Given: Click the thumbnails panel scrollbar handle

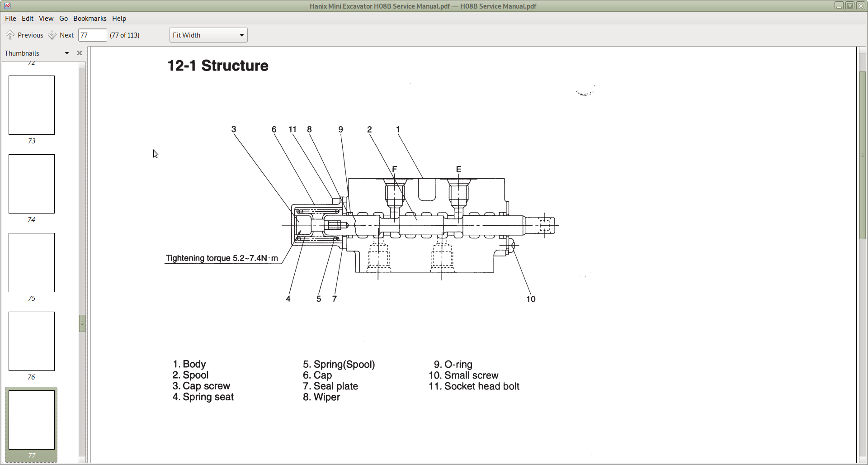Looking at the screenshot, I should [82, 323].
